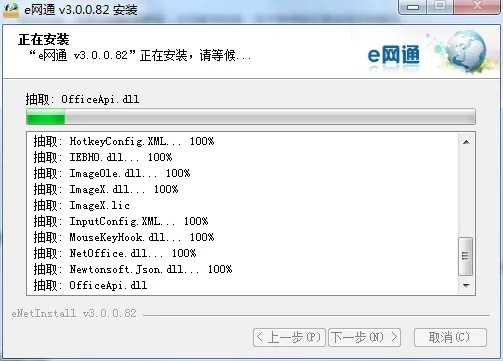503x361 pixels.
Task: Click the log scrollbar down arrow
Action: point(466,285)
